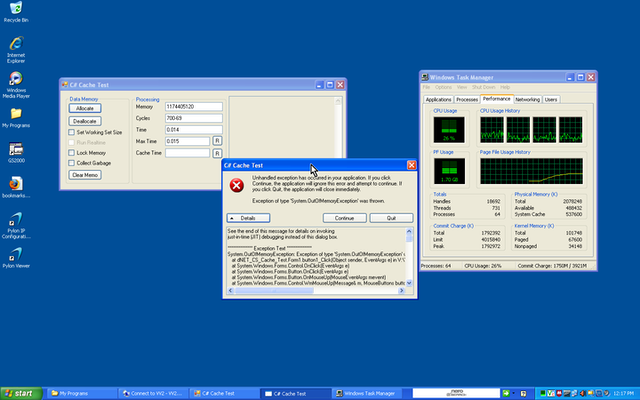The height and width of the screenshot is (400, 640).
Task: Select the Performance tab
Action: pos(496,99)
